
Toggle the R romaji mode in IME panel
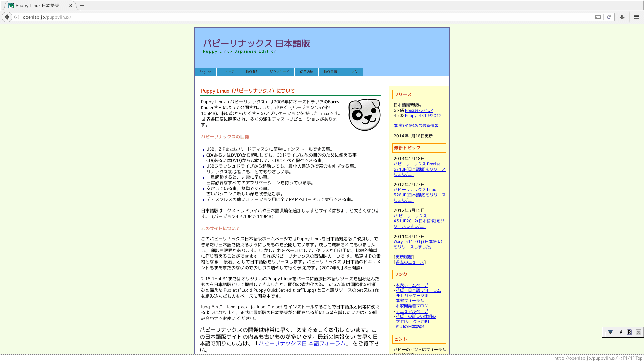(x=629, y=332)
